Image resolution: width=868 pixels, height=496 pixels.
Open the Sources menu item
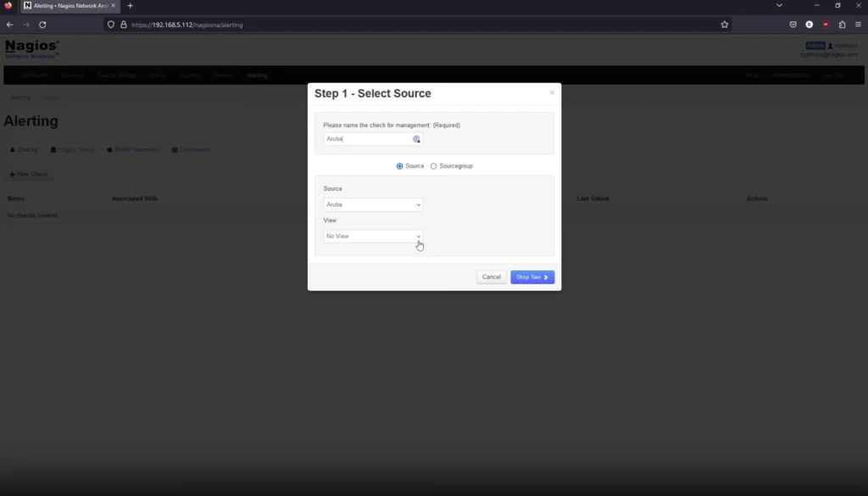(x=72, y=75)
